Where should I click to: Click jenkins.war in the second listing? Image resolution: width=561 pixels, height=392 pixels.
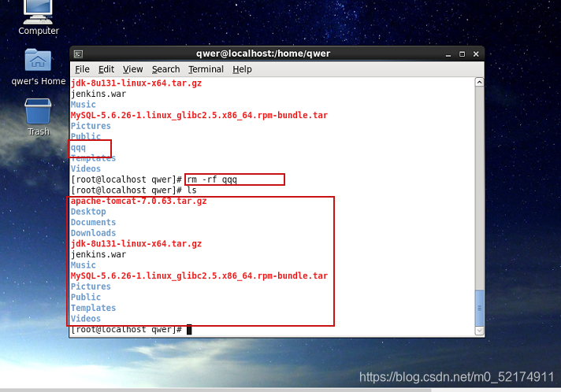click(98, 254)
